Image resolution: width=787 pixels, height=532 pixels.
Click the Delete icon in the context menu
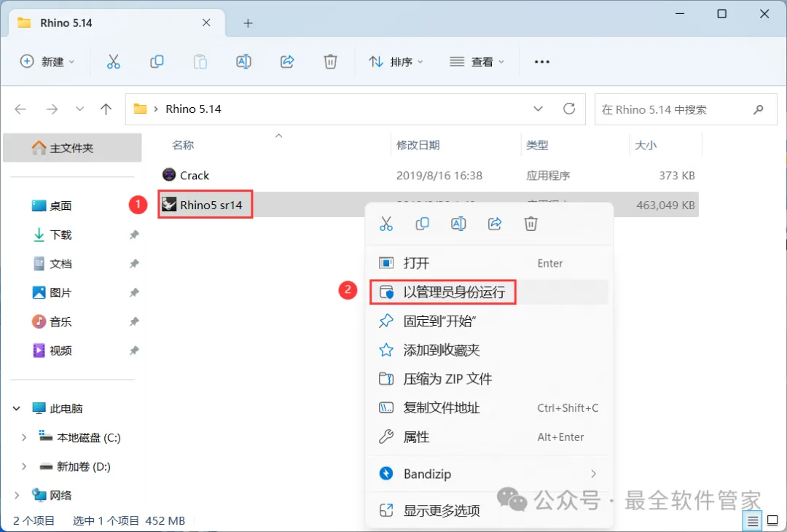pyautogui.click(x=531, y=223)
